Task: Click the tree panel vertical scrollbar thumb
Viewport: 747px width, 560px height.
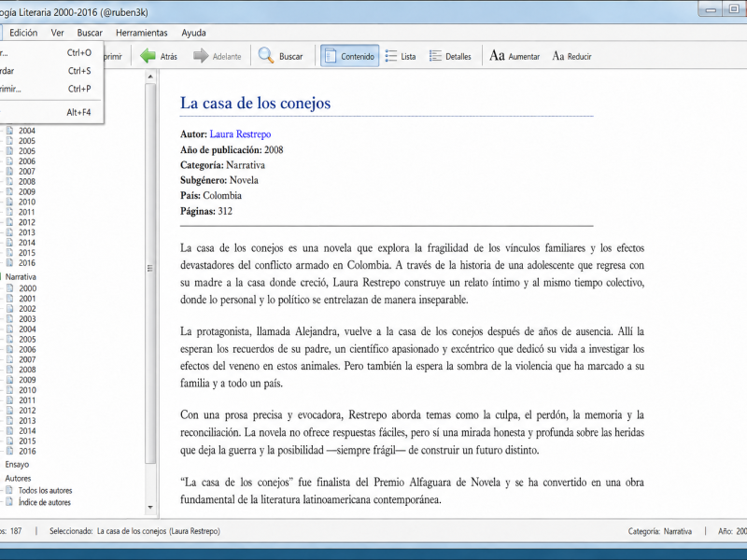Action: pyautogui.click(x=150, y=273)
